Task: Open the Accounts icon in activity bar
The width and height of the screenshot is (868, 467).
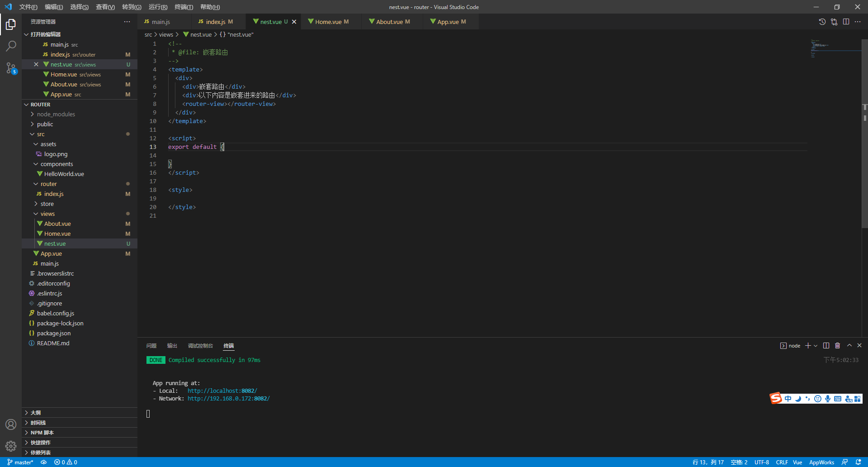Action: click(x=11, y=424)
